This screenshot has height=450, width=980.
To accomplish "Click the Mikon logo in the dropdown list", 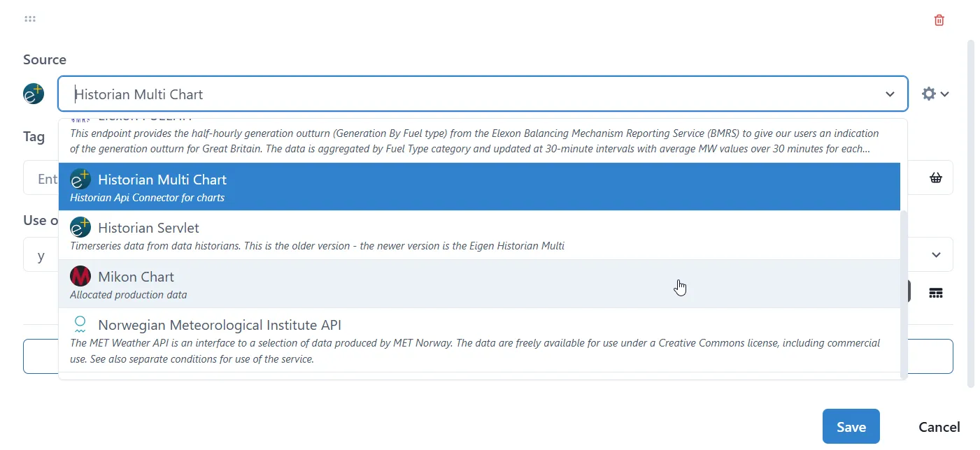I will 80,276.
